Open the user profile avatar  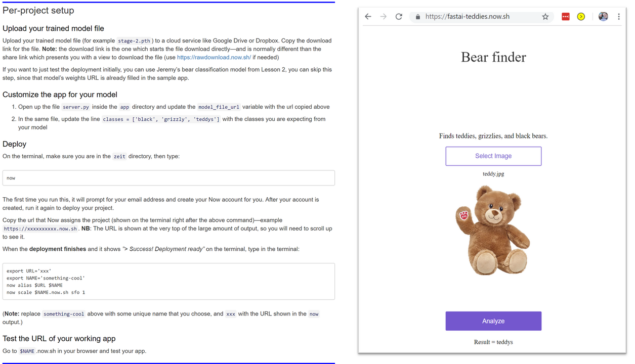(603, 17)
